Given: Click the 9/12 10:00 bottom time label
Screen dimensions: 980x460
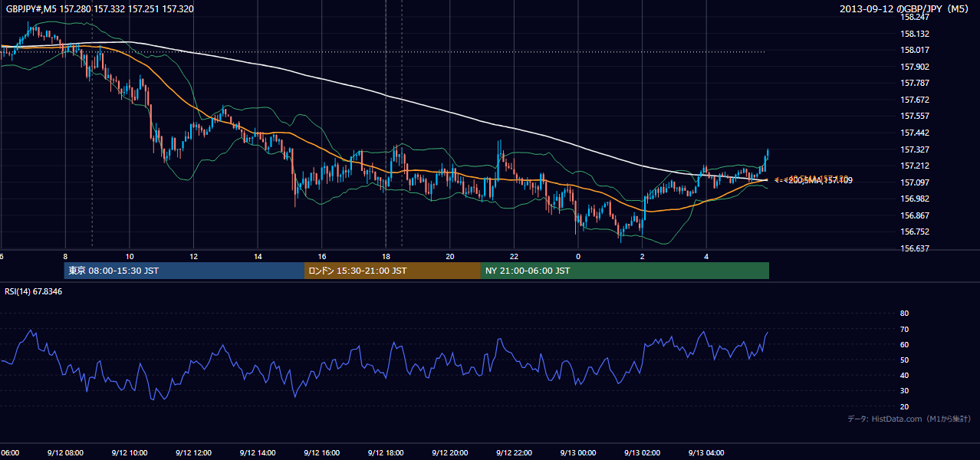Looking at the screenshot, I should (129, 452).
